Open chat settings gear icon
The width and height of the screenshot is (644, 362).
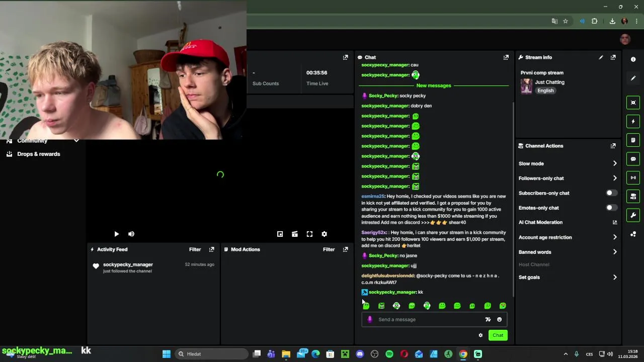[x=480, y=335]
